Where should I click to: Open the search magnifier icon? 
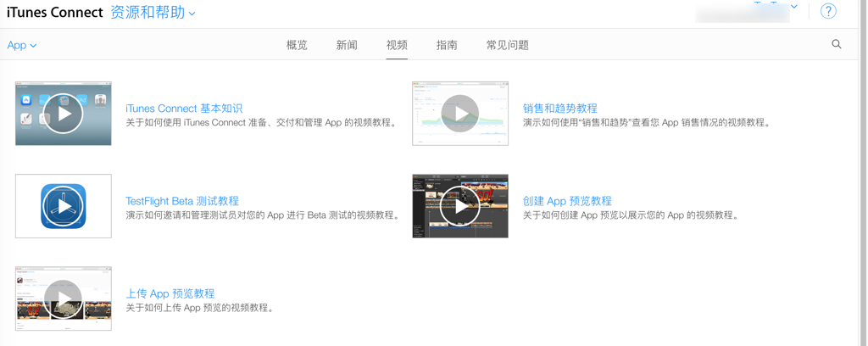coord(837,44)
